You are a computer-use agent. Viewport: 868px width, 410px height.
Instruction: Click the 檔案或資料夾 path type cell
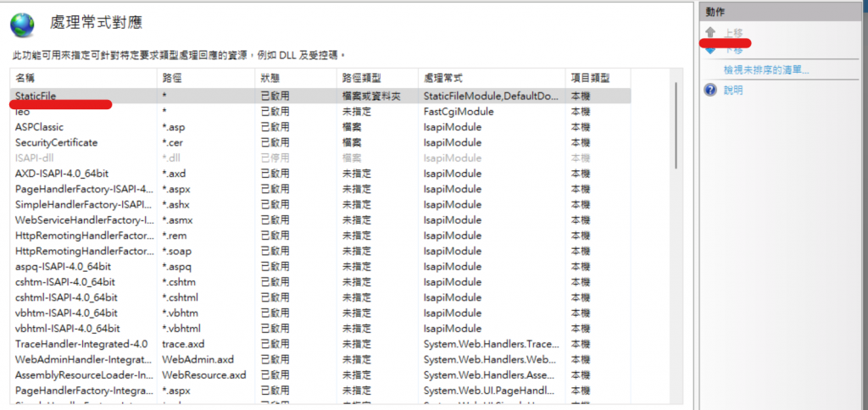click(x=371, y=96)
